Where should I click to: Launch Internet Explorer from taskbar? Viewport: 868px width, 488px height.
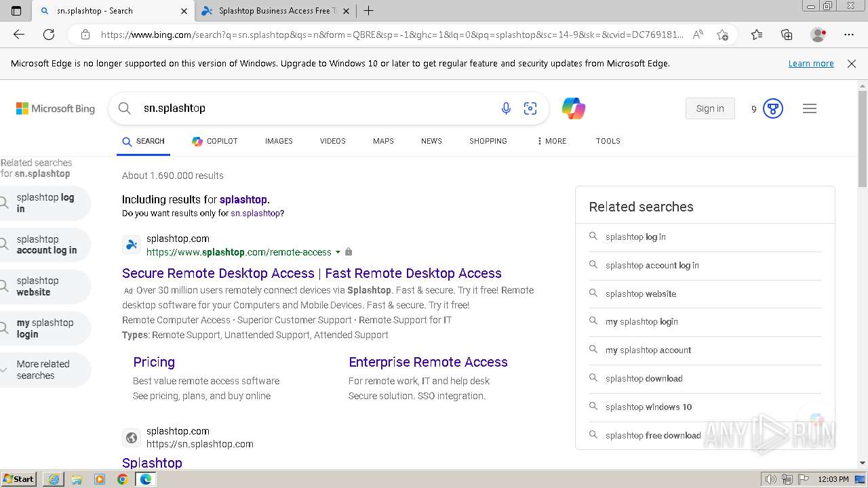pyautogui.click(x=54, y=479)
